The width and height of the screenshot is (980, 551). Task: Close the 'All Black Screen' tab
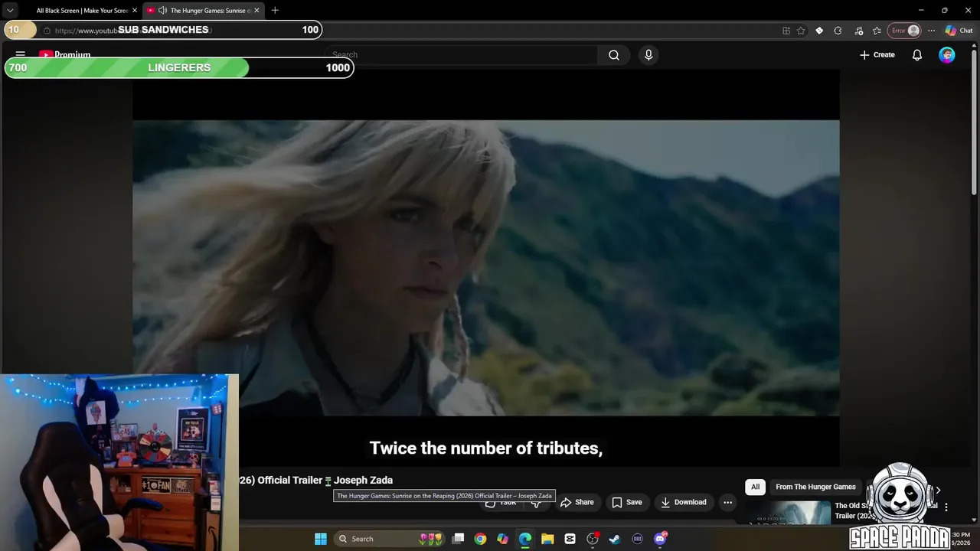tap(135, 11)
